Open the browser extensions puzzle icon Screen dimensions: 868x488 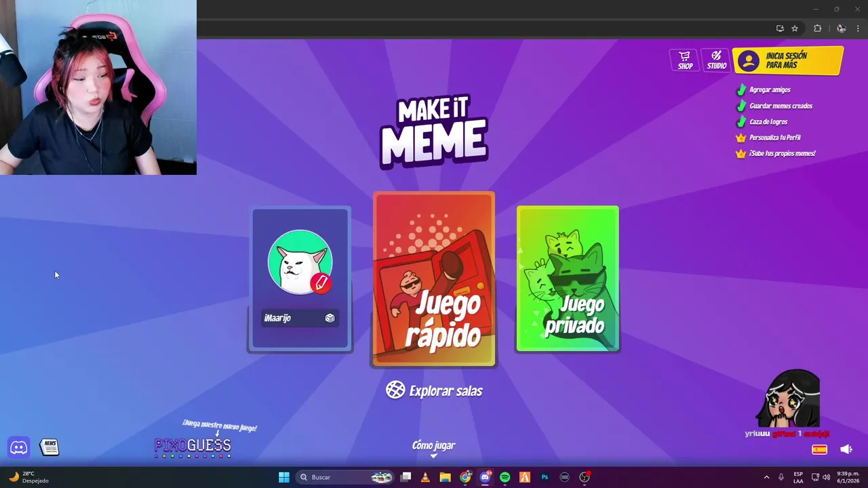click(x=817, y=28)
